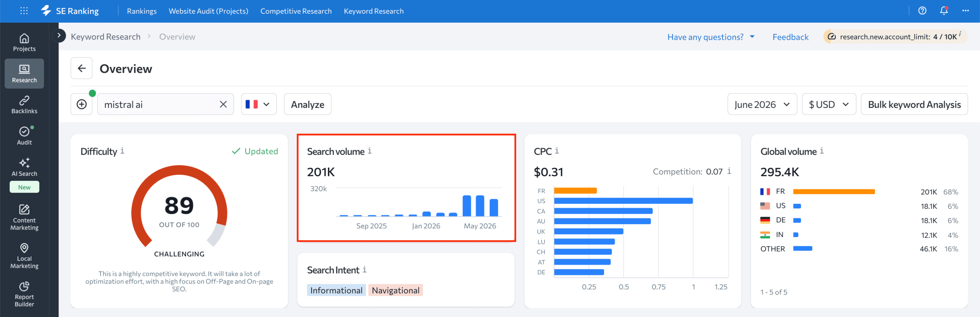
Task: Open Audit in the sidebar
Action: (24, 136)
